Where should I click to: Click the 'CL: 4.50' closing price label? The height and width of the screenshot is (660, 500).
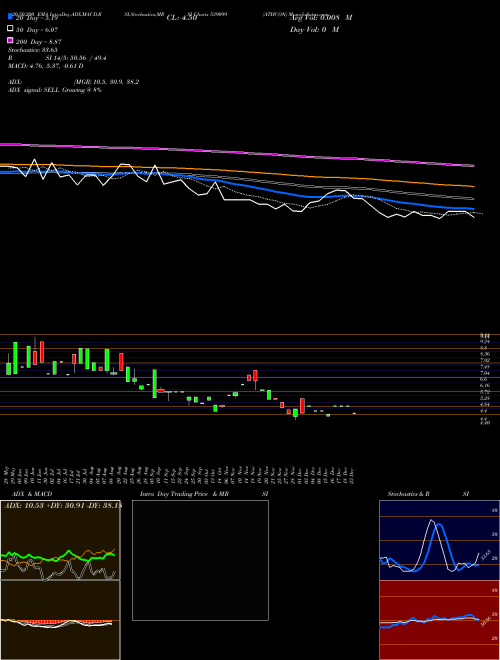coord(182,18)
